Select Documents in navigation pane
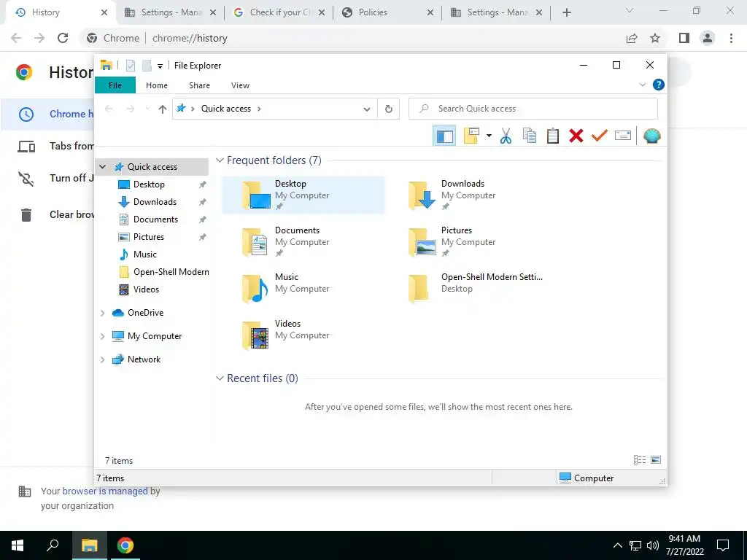The image size is (747, 560). (x=156, y=219)
